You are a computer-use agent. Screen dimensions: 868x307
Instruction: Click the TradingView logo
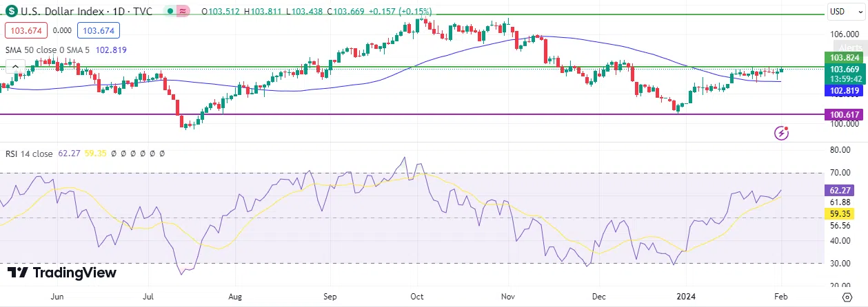click(62, 273)
